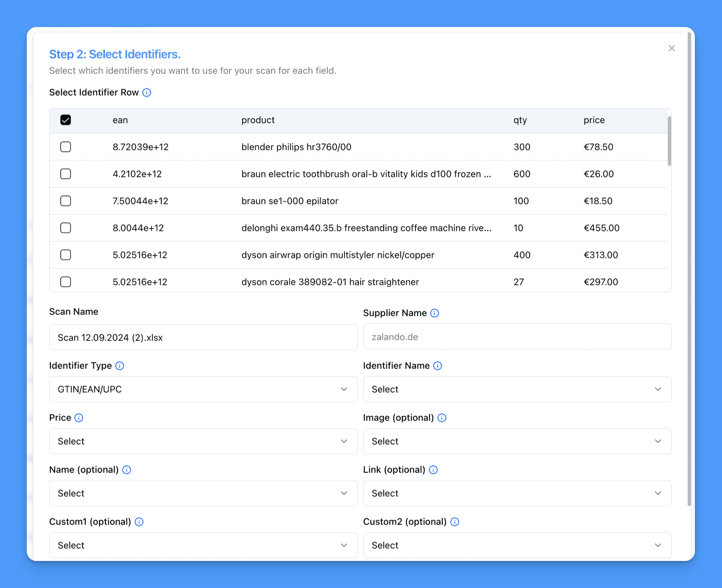Open the Link (optional) dropdown
This screenshot has width=722, height=588.
tap(517, 493)
